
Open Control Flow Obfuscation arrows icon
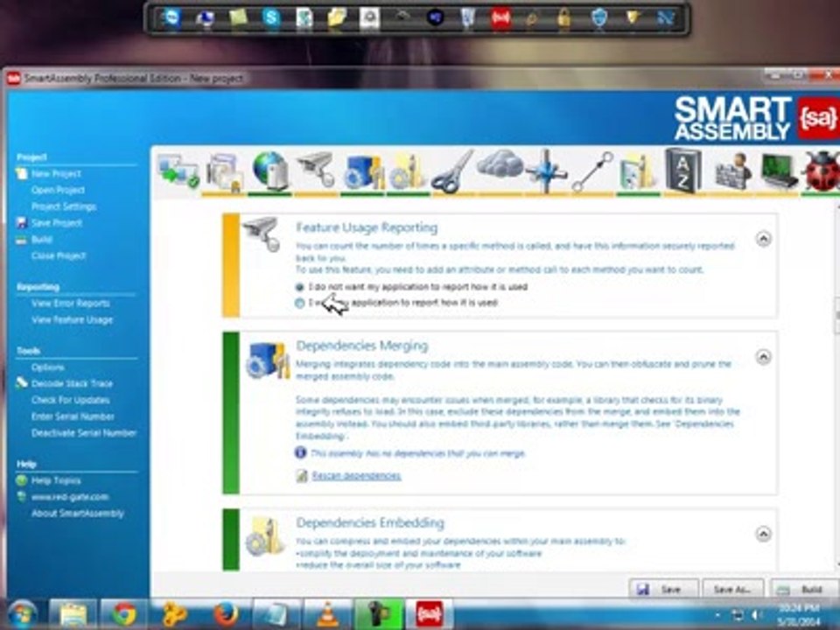545,172
